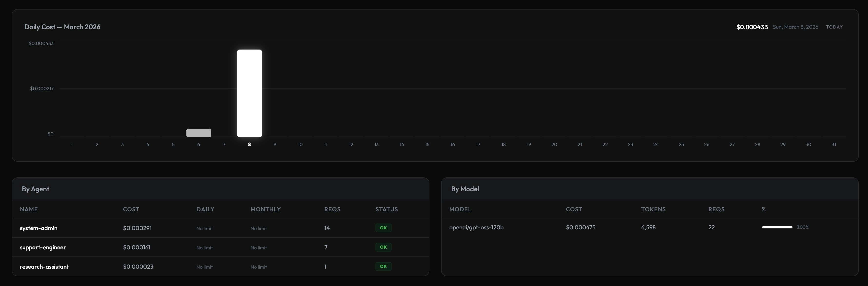
Task: Sort agents by the NAME column header
Action: click(x=29, y=209)
